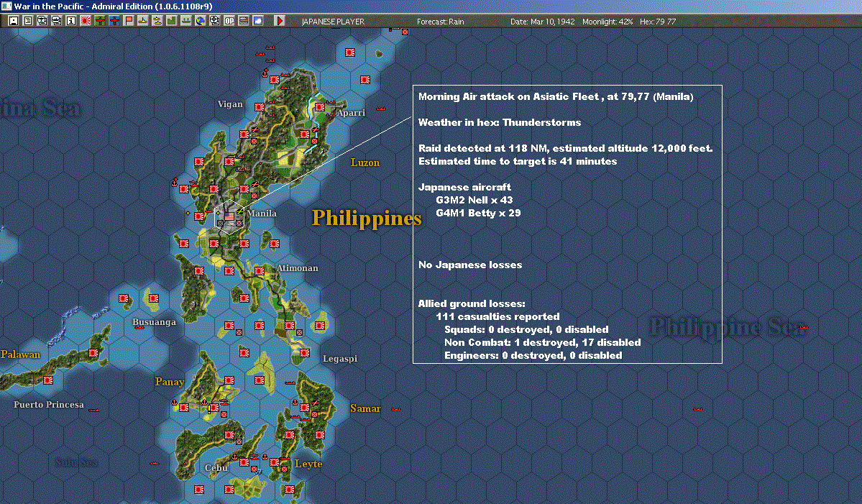Click the 'No Japanese losses' line
862x504 pixels.
pyautogui.click(x=471, y=265)
